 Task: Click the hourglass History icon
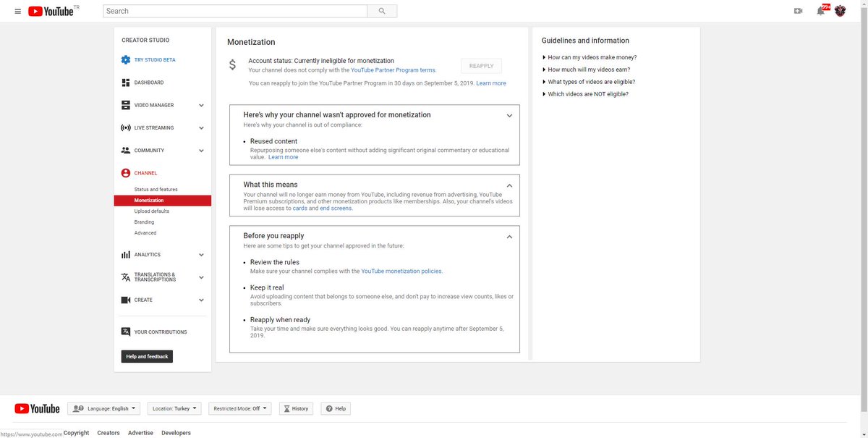[x=286, y=408]
